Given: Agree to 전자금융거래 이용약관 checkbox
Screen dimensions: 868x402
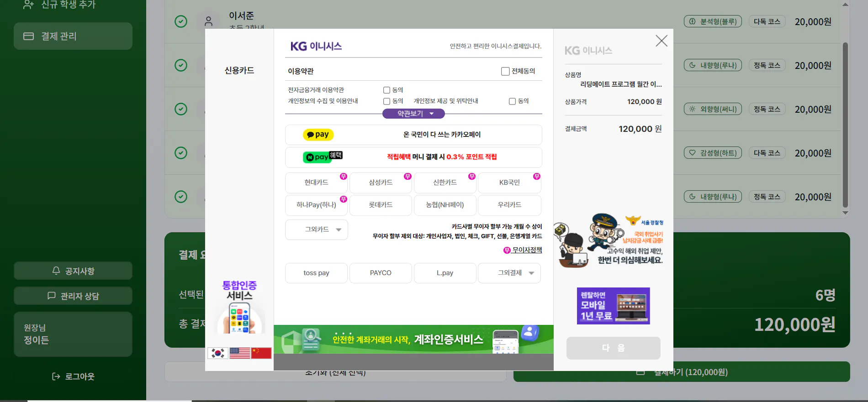Looking at the screenshot, I should [x=386, y=90].
